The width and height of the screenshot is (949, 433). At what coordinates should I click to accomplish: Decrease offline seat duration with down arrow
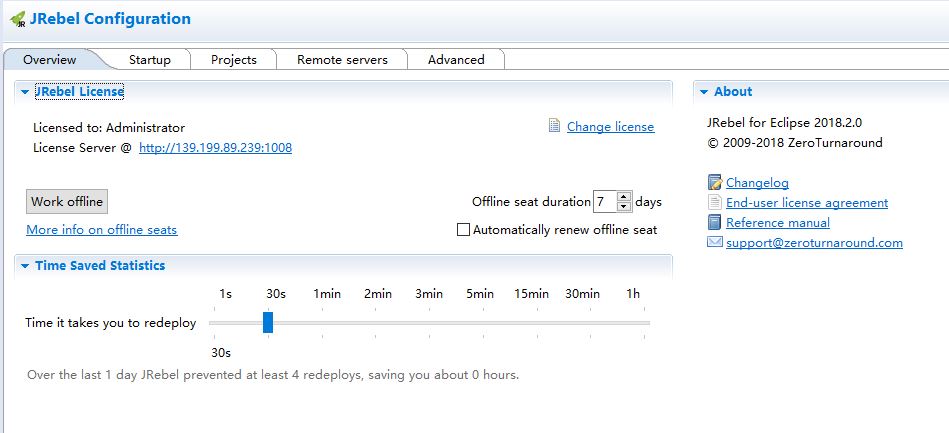625,207
